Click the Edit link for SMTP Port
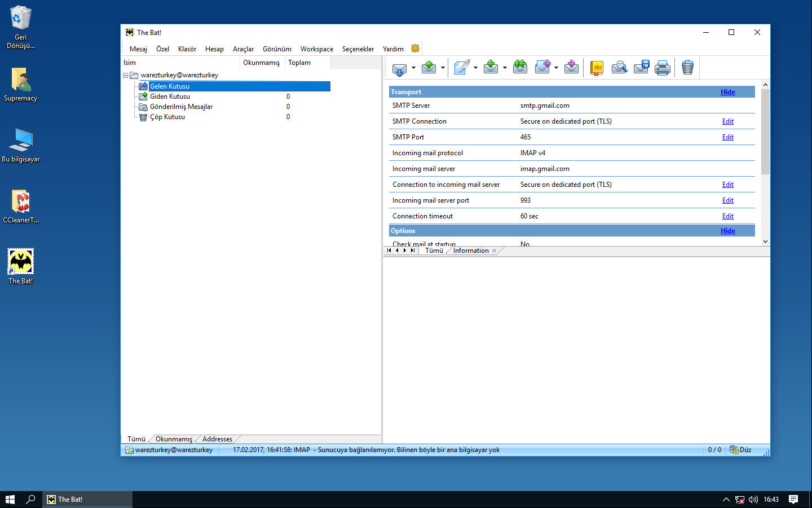The width and height of the screenshot is (812, 508). 728,137
